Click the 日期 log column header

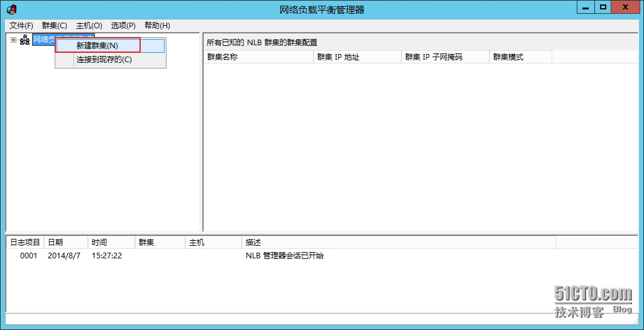pos(65,243)
